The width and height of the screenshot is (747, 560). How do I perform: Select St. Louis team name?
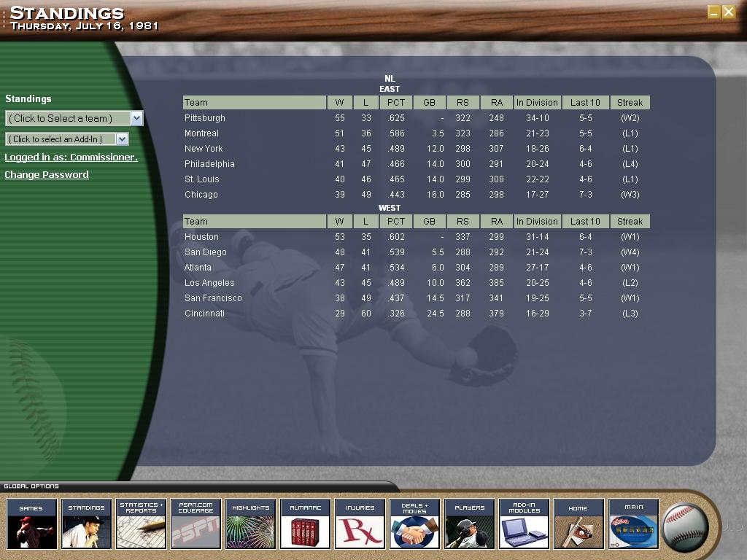coord(202,179)
